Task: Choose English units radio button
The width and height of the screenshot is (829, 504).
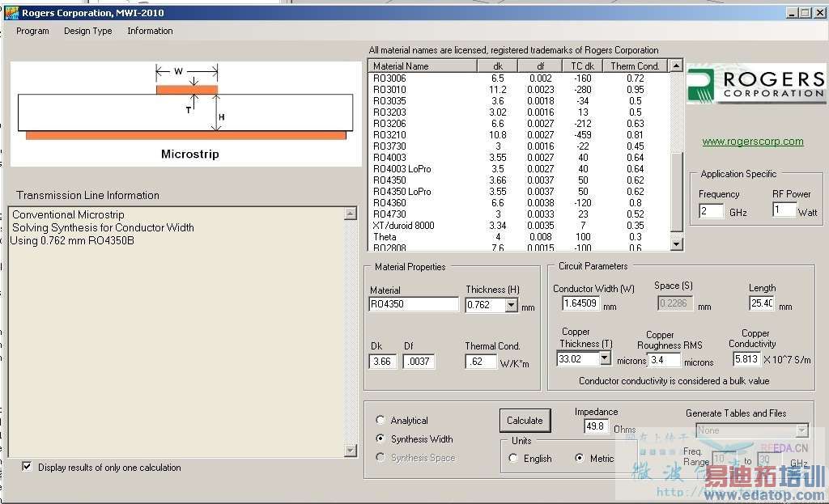Action: 513,458
